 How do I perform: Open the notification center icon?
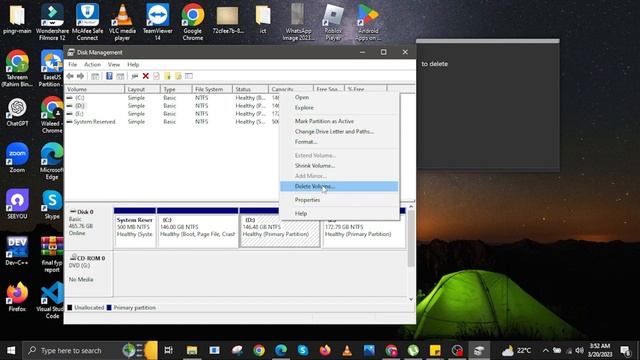(625, 350)
